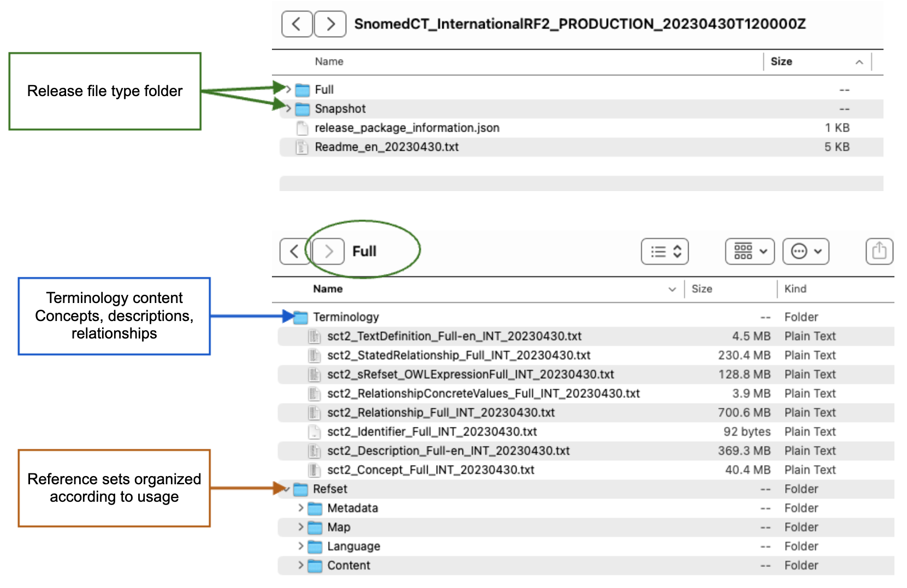Select the sct2_RelationshipConcreteValues_Full file icon
This screenshot has width=907, height=588.
pyautogui.click(x=315, y=394)
